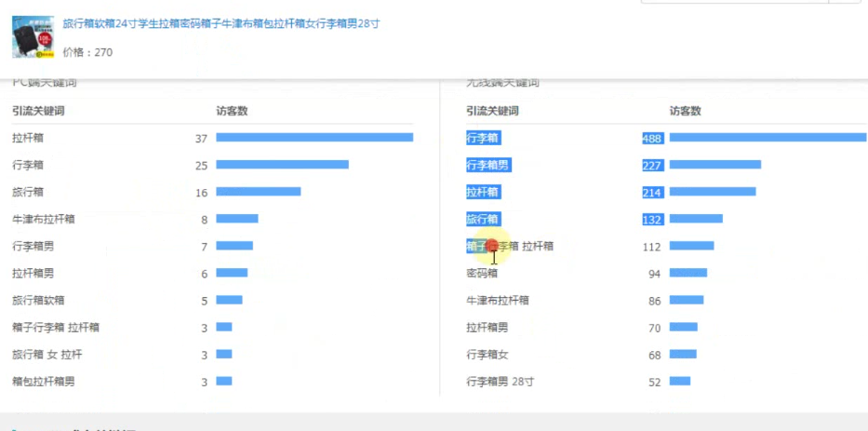The image size is (868, 431).
Task: Click PC keyword 箱包拉杆箱男
Action: coord(44,381)
